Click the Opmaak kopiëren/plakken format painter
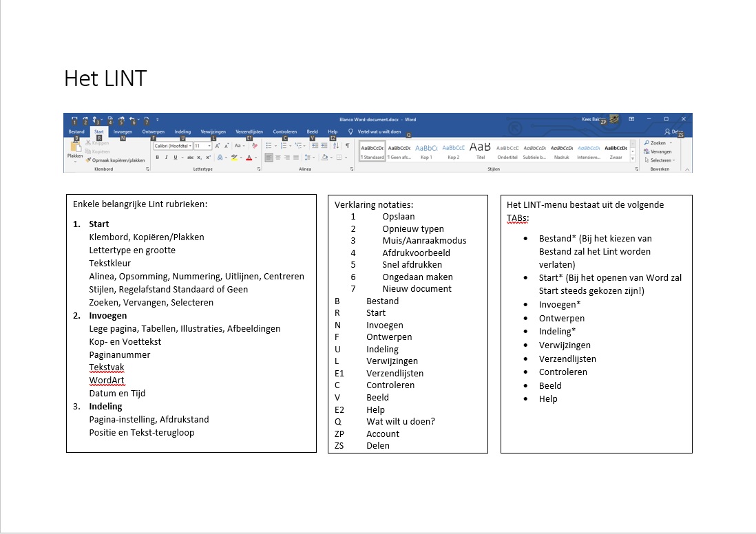The height and width of the screenshot is (534, 756). coord(115,160)
